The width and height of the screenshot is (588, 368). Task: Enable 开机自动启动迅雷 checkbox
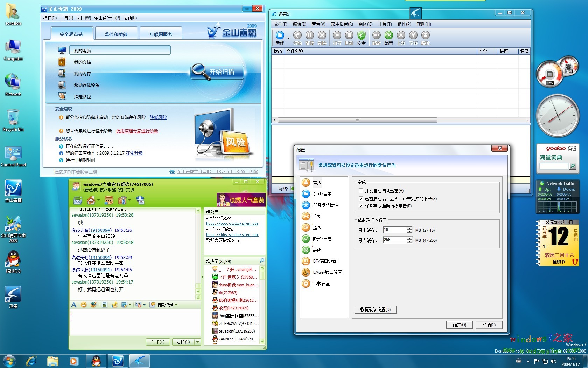(x=361, y=191)
